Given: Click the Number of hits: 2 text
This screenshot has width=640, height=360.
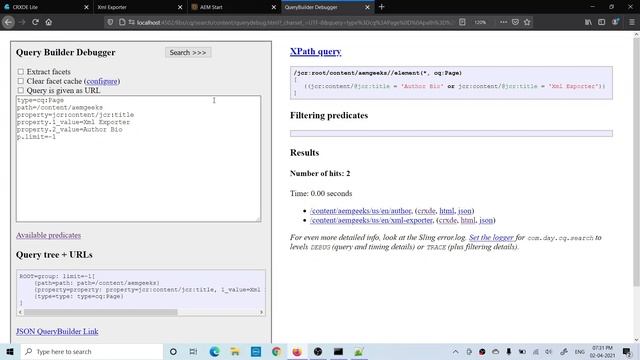Looking at the screenshot, I should coord(320,173).
